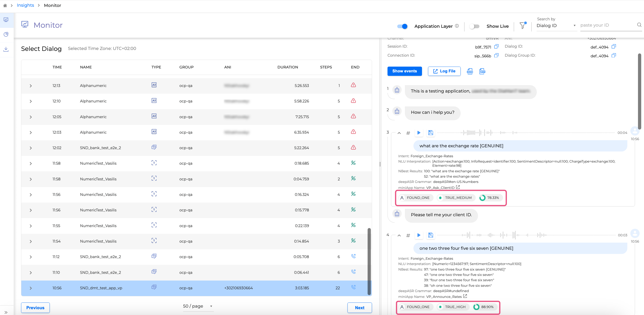Open VP_Ask_ClientID miniApp external link icon
The image size is (644, 315).
click(x=458, y=187)
